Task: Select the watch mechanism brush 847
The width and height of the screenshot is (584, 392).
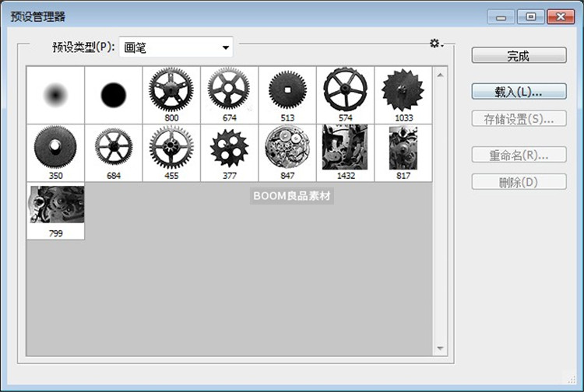Action: [x=287, y=149]
